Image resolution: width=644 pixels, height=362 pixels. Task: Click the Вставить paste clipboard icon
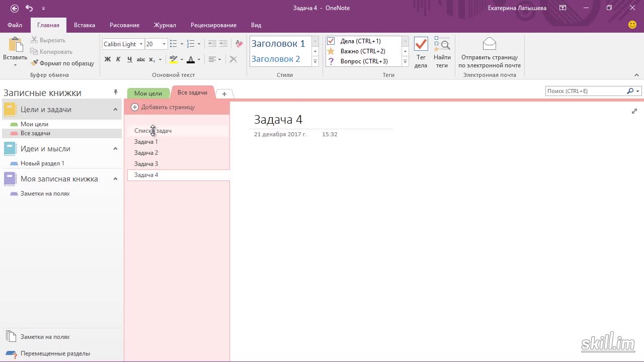point(15,45)
